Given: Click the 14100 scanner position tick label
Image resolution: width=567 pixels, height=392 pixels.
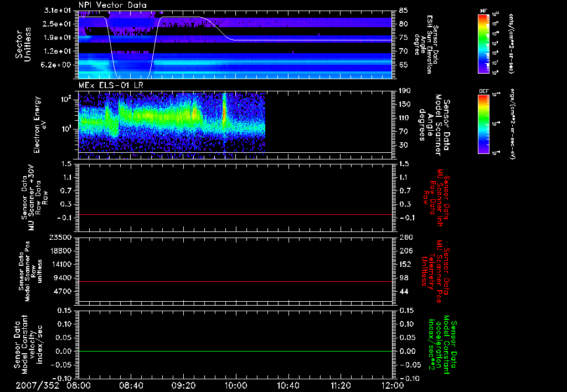Looking at the screenshot, I should [x=60, y=264].
